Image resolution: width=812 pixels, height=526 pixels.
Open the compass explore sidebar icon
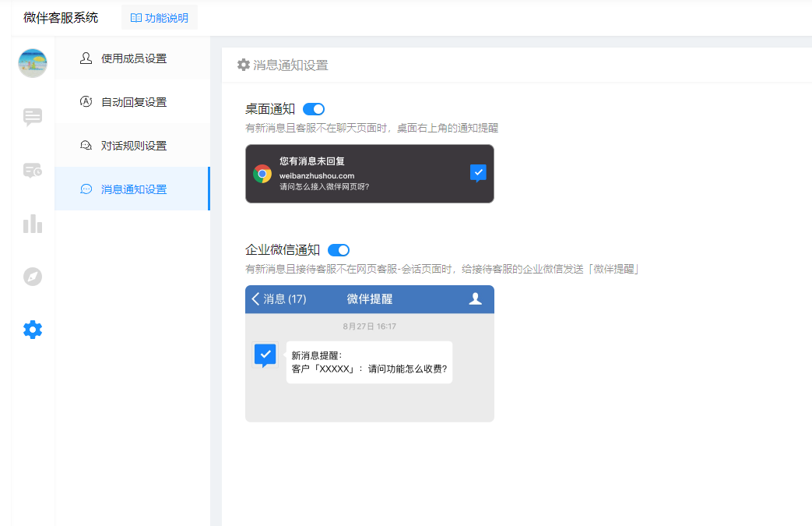[33, 277]
